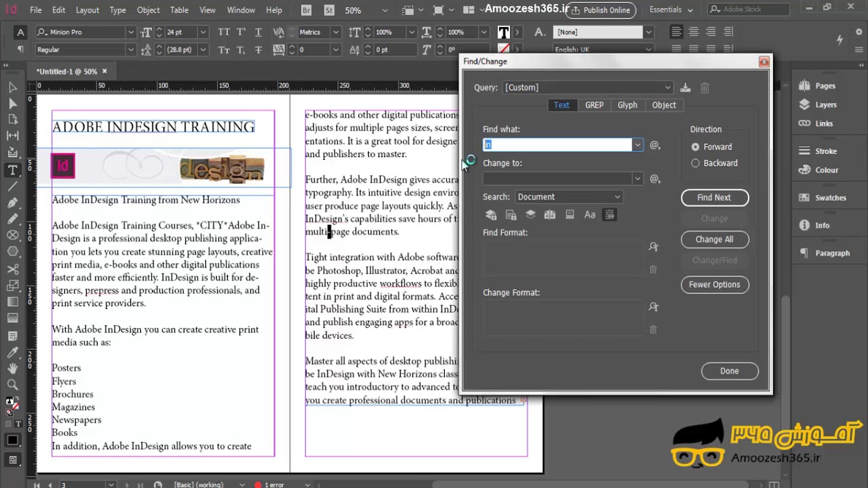868x488 pixels.
Task: Open the Object menu
Action: pos(149,10)
